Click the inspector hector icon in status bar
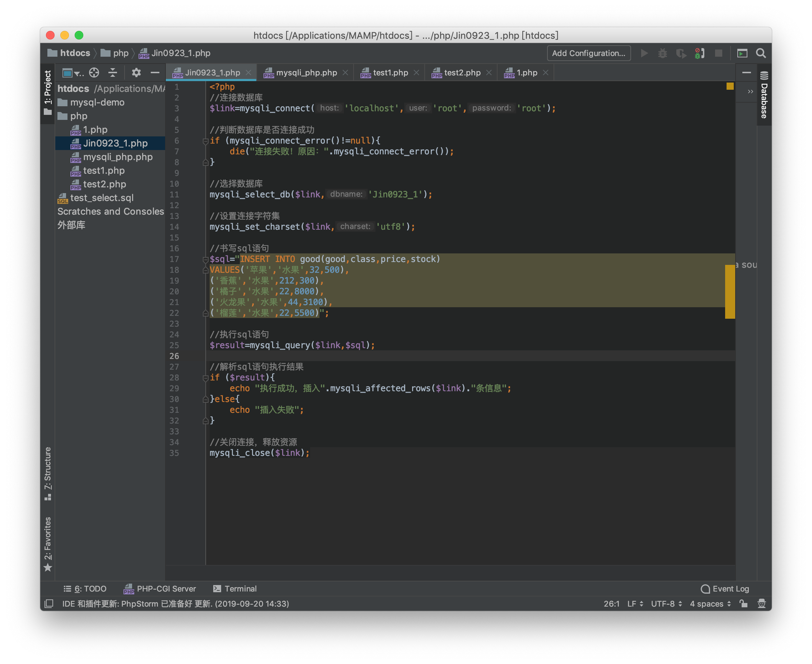The height and width of the screenshot is (664, 812). (761, 604)
